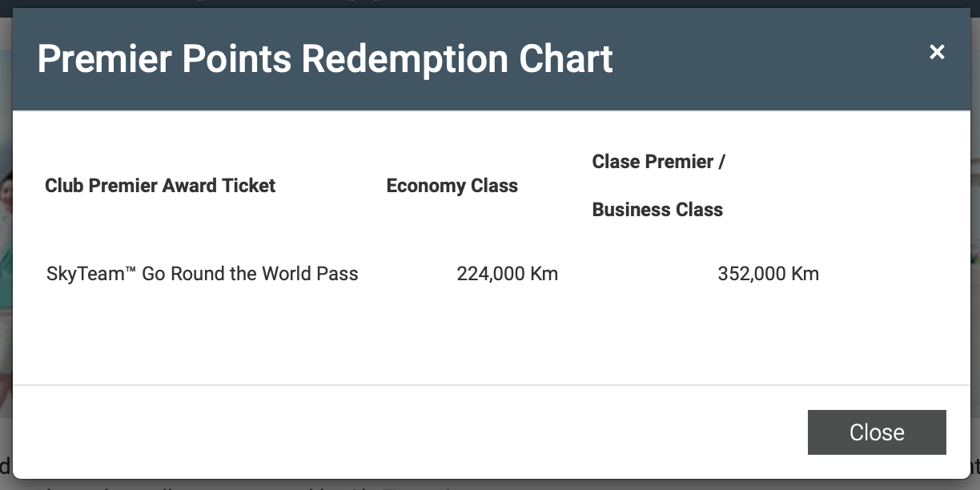The image size is (980, 490).
Task: Click the 224,000 Km Economy value
Action: (508, 273)
